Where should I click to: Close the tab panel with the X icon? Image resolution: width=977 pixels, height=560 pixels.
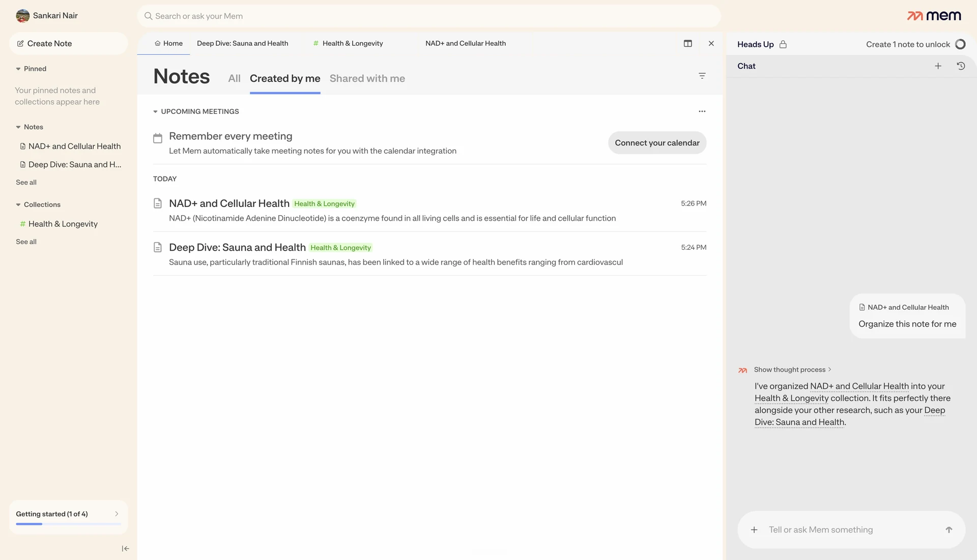[711, 44]
